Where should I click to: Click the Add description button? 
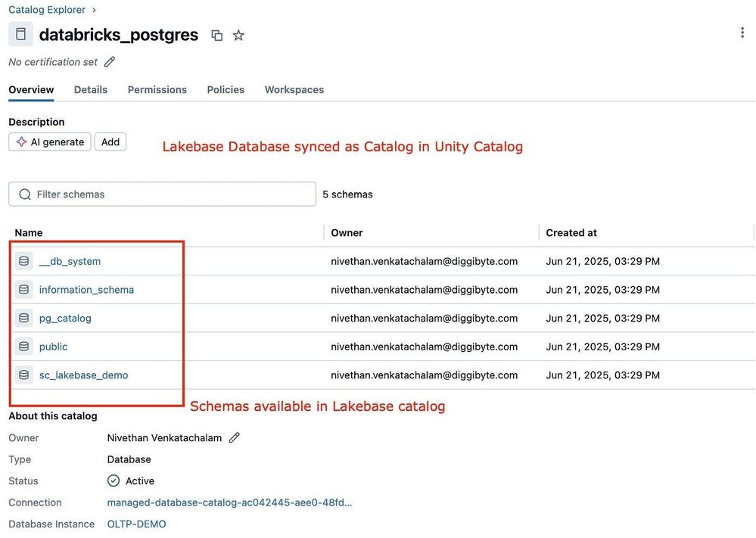tap(110, 142)
